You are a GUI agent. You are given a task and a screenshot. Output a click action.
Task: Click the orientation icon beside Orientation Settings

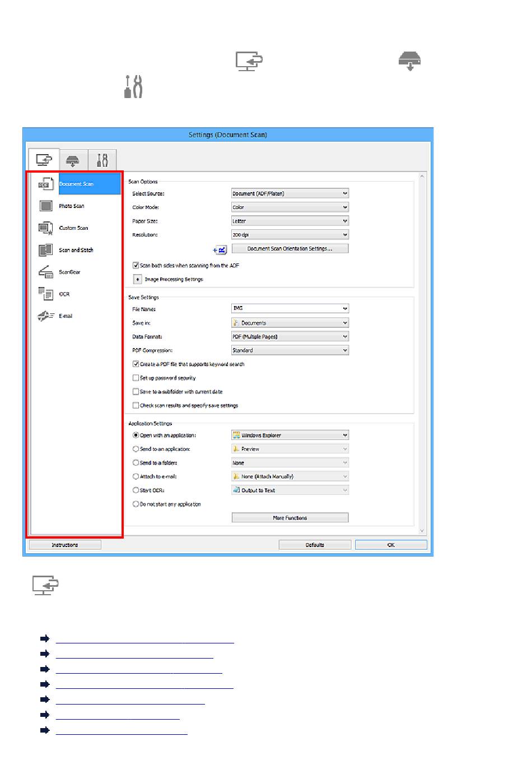coord(220,250)
